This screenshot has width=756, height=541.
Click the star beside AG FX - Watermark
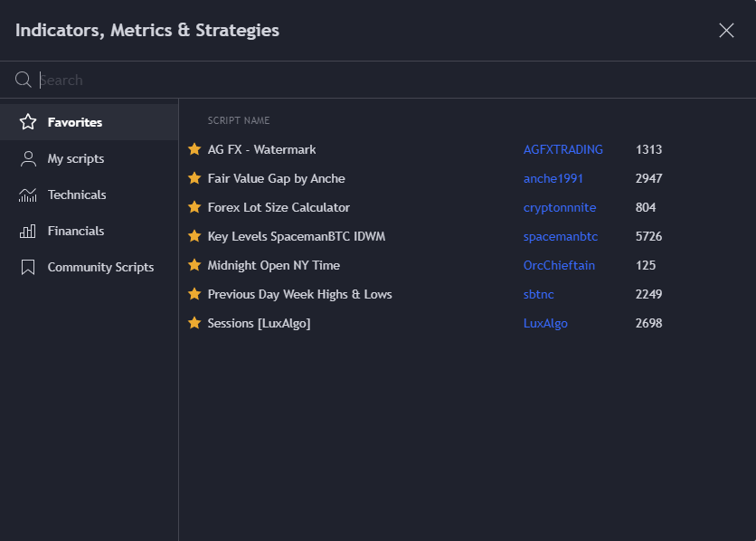[195, 149]
